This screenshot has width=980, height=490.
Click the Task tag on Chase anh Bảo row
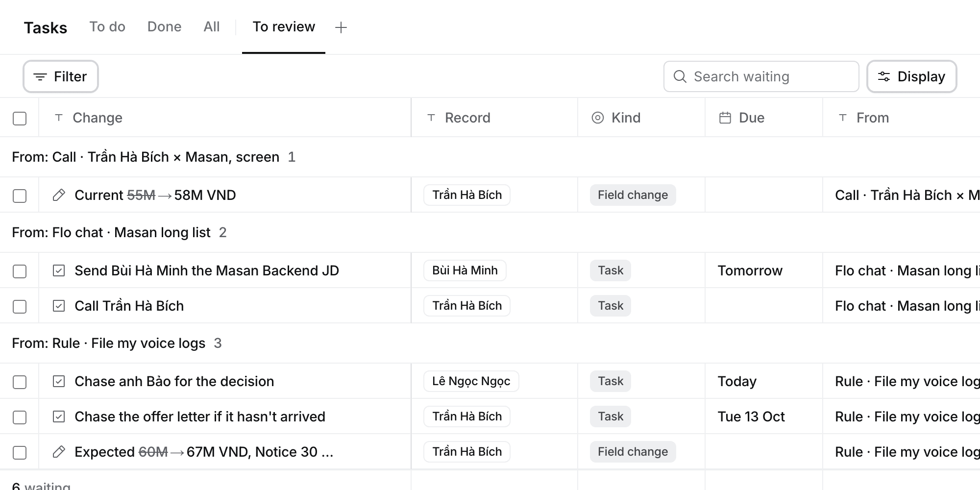(611, 381)
